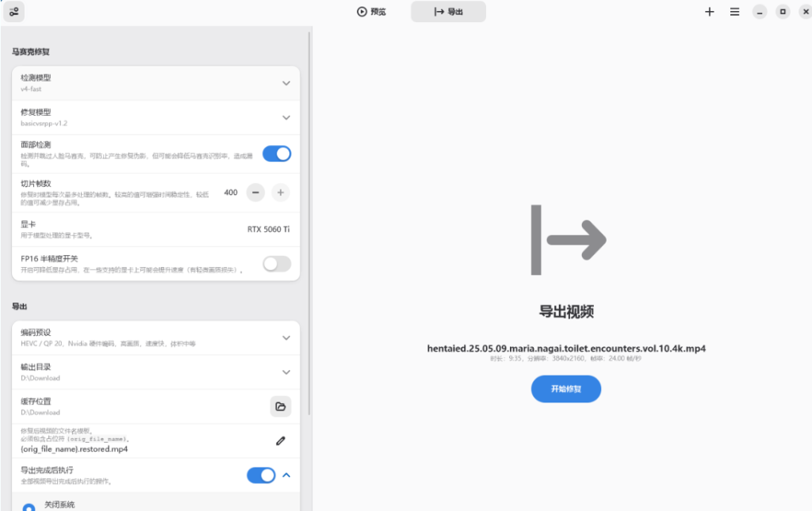Viewport: 812px width, 511px height.
Task: Edit filename template using pencil icon
Action: pos(281,440)
